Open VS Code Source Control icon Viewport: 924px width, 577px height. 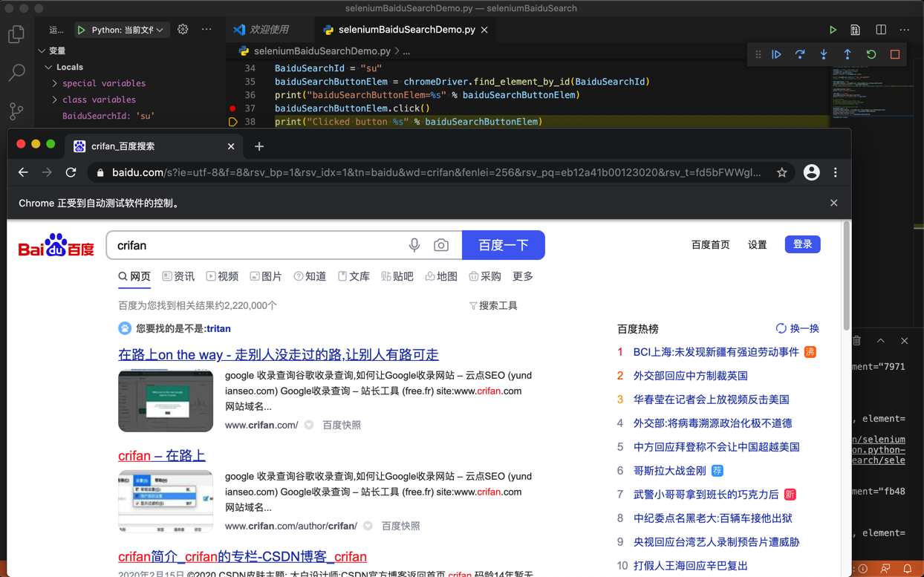tap(16, 111)
